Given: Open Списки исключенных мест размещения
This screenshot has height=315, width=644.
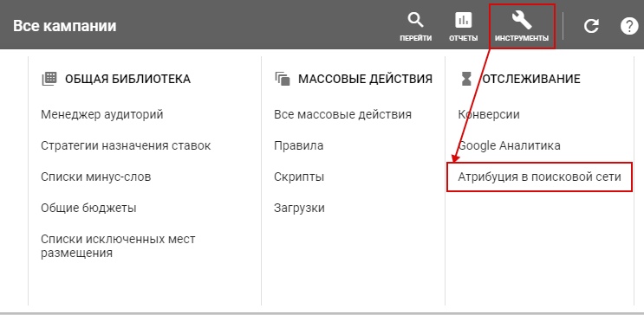Looking at the screenshot, I should click(x=118, y=246).
